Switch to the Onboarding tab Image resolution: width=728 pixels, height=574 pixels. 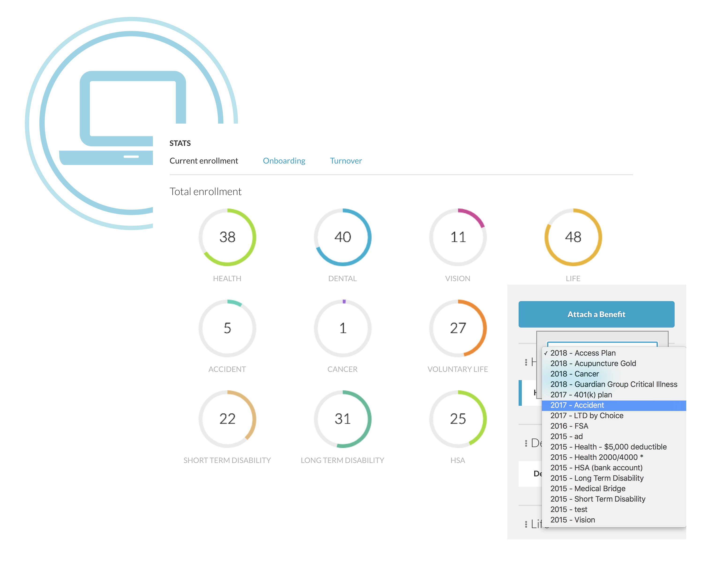coord(284,161)
